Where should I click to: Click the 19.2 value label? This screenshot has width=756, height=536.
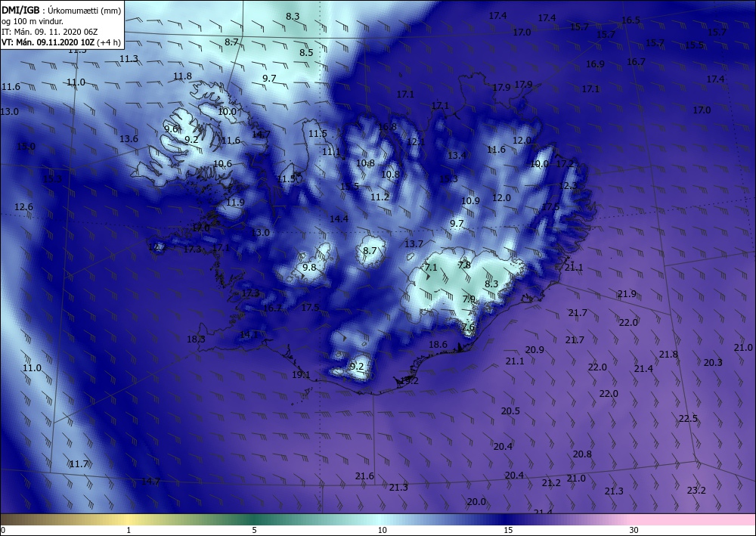coord(409,381)
